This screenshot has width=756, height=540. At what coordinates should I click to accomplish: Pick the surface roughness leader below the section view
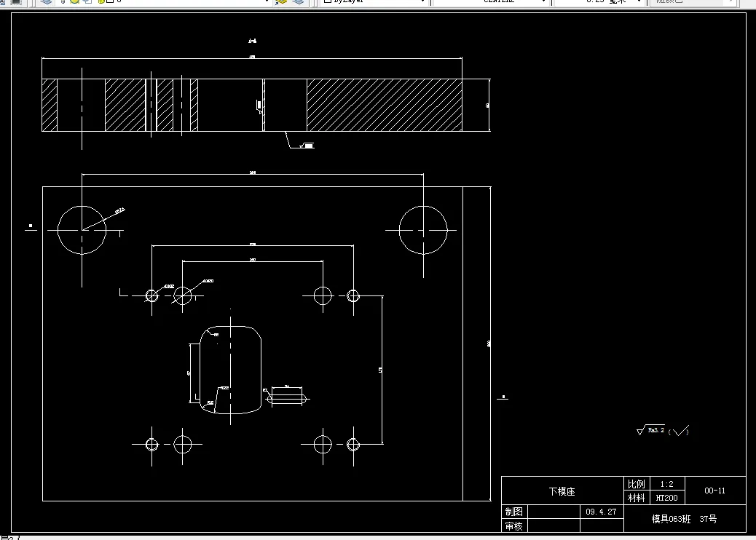click(299, 140)
